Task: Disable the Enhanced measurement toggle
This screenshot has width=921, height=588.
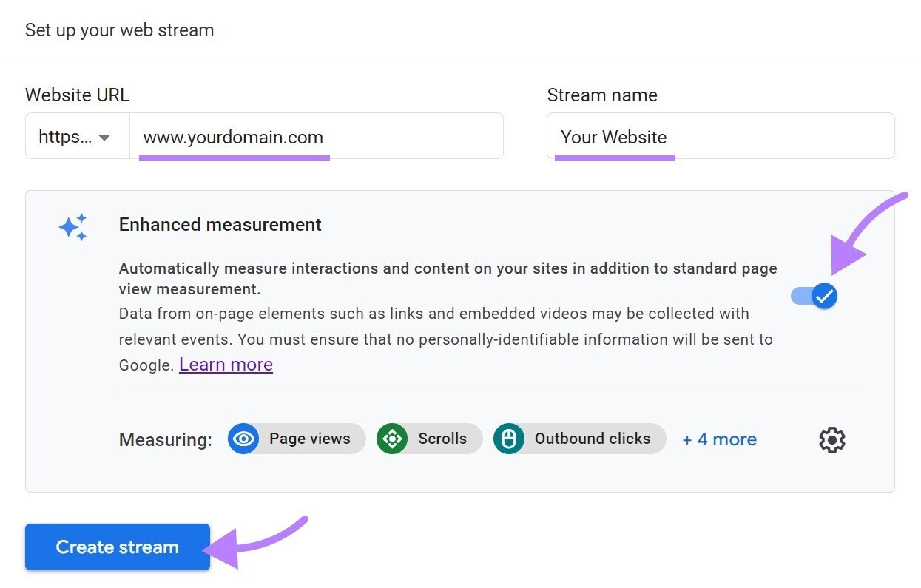Action: 814,296
